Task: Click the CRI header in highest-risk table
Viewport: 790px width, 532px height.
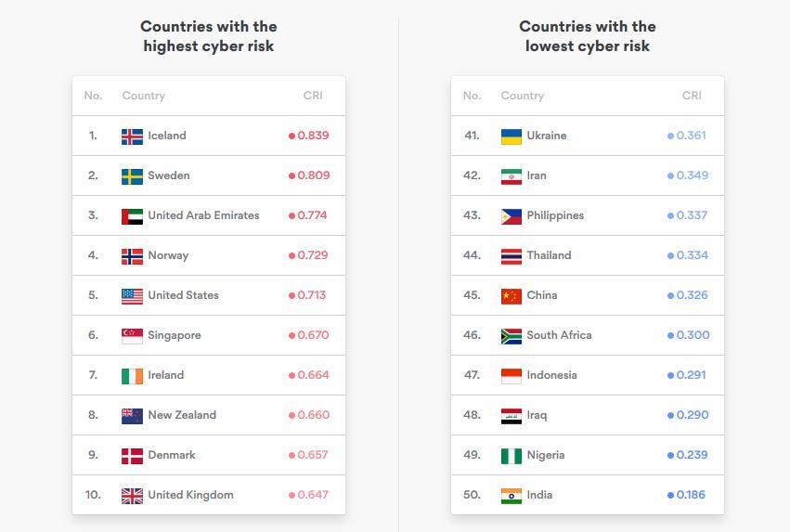Action: [x=313, y=96]
